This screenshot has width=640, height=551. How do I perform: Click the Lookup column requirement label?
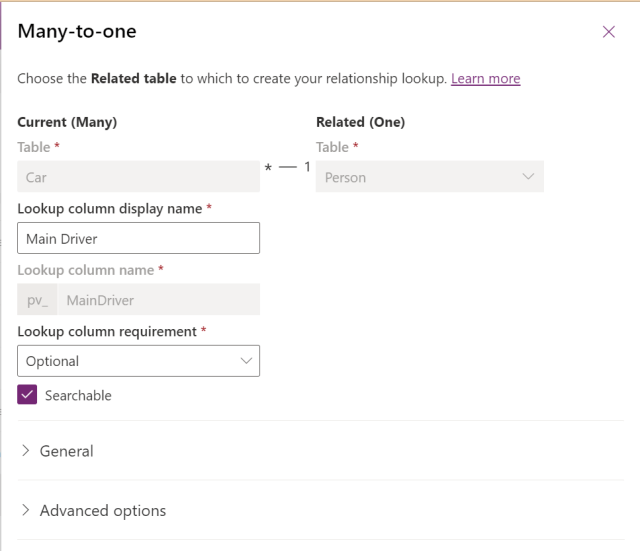pos(107,331)
